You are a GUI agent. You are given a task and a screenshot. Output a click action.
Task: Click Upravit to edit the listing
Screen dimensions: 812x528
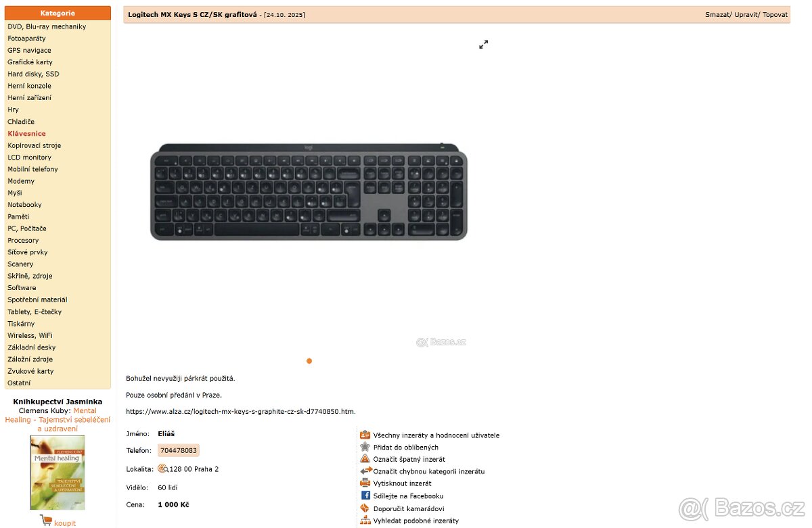(x=746, y=14)
